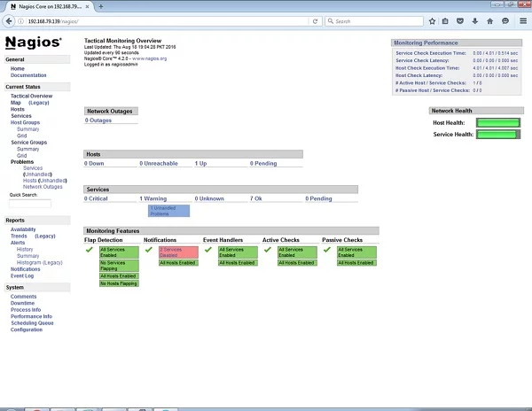Click the Notifications green checkmark

(x=149, y=250)
